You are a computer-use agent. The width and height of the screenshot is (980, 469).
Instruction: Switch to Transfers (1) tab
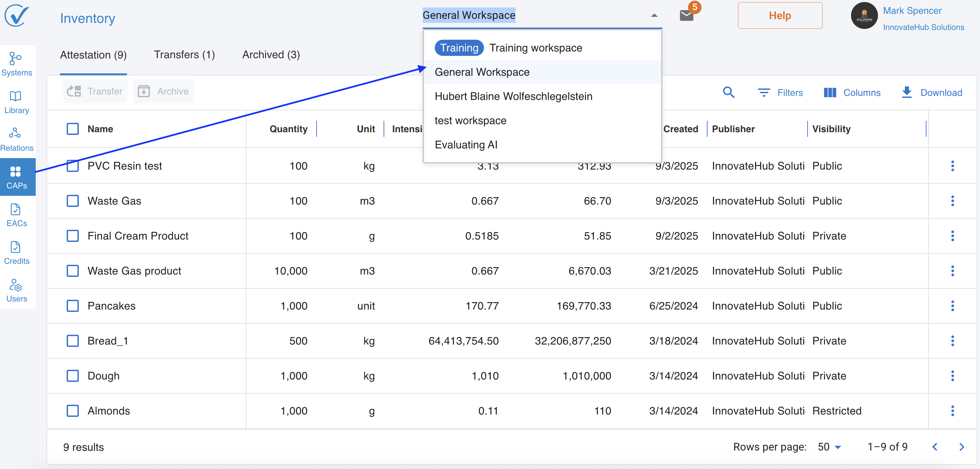click(184, 55)
